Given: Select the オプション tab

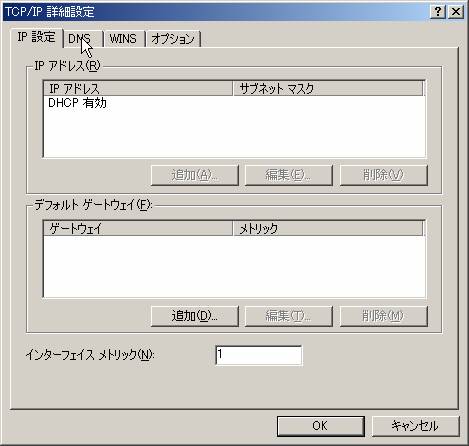Looking at the screenshot, I should pos(173,39).
